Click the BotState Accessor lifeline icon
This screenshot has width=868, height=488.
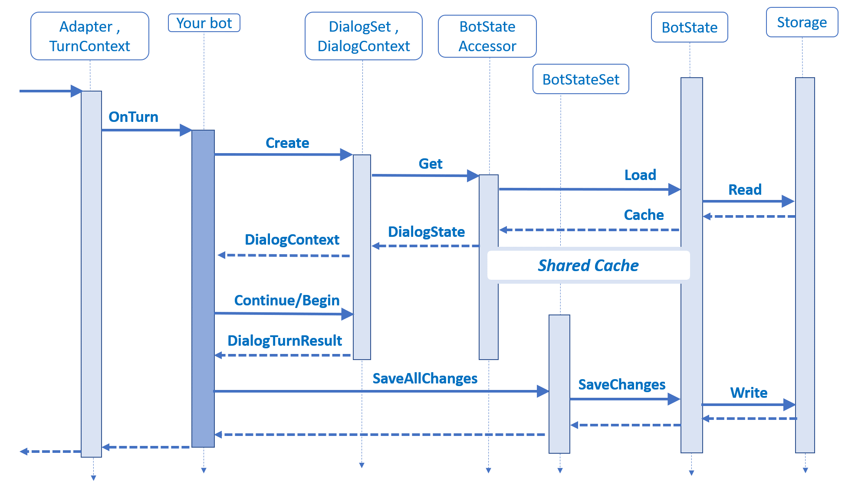(477, 34)
